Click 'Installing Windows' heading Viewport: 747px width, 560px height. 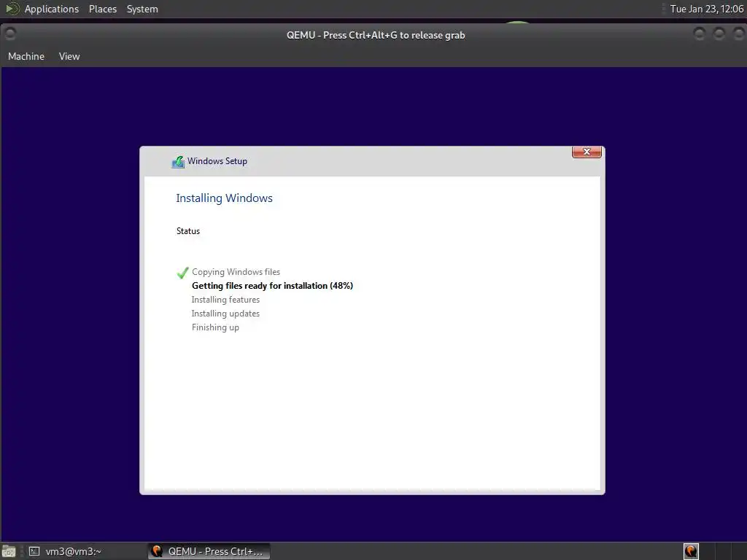click(225, 198)
